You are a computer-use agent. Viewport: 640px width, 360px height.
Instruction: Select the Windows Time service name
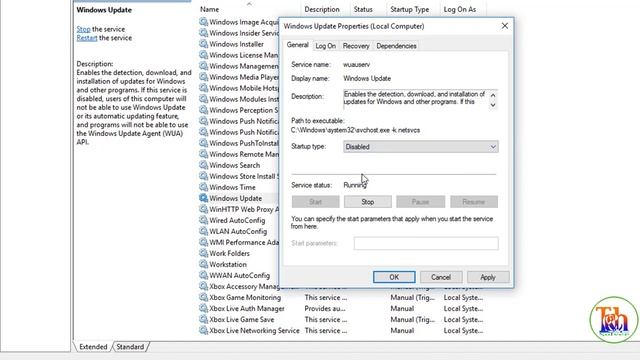coord(232,187)
